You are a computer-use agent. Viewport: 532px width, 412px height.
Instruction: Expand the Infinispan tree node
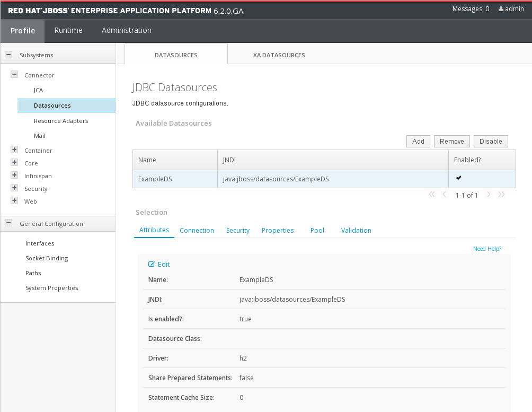pos(14,176)
